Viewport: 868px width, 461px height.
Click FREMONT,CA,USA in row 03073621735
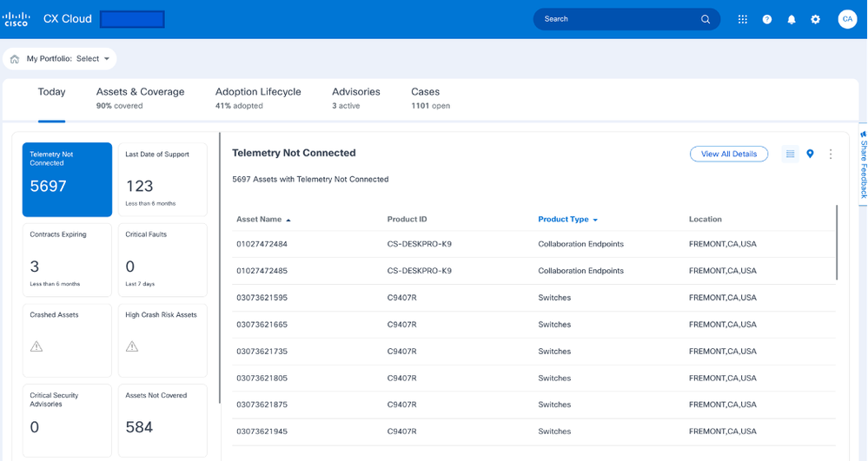[x=722, y=352]
